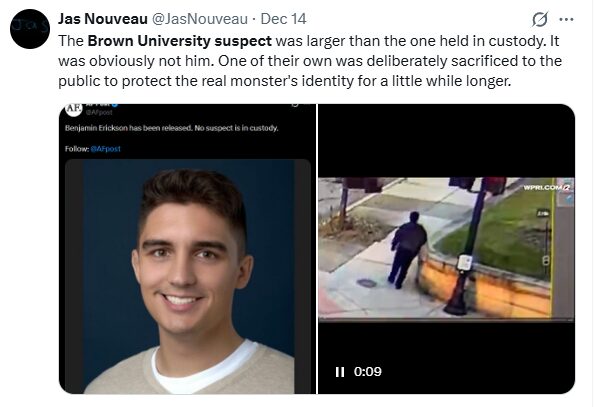The image size is (594, 407).
Task: Open the Dec 14 timestamp permalink
Action: pos(283,19)
